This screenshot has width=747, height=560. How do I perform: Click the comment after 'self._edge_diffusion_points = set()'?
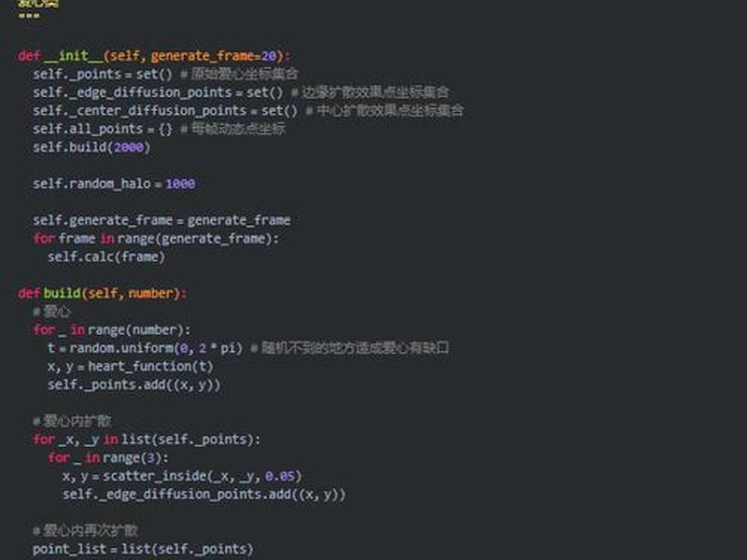click(370, 91)
